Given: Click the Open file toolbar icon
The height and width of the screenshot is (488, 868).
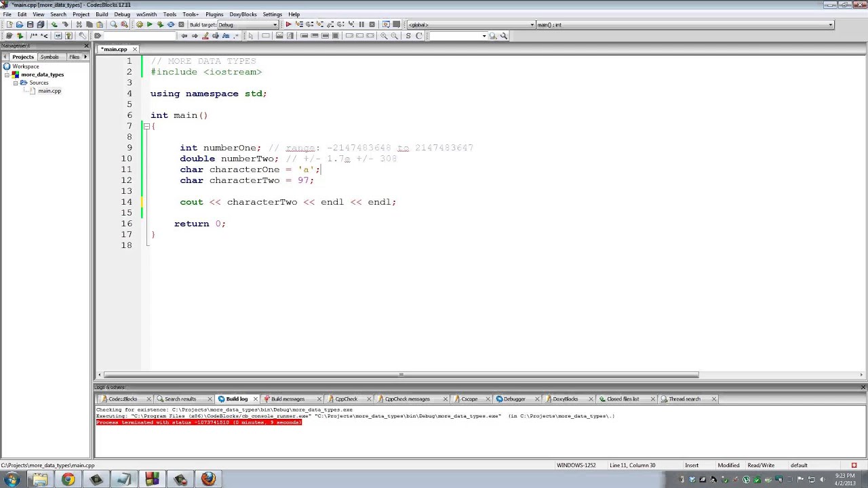Looking at the screenshot, I should point(20,24).
